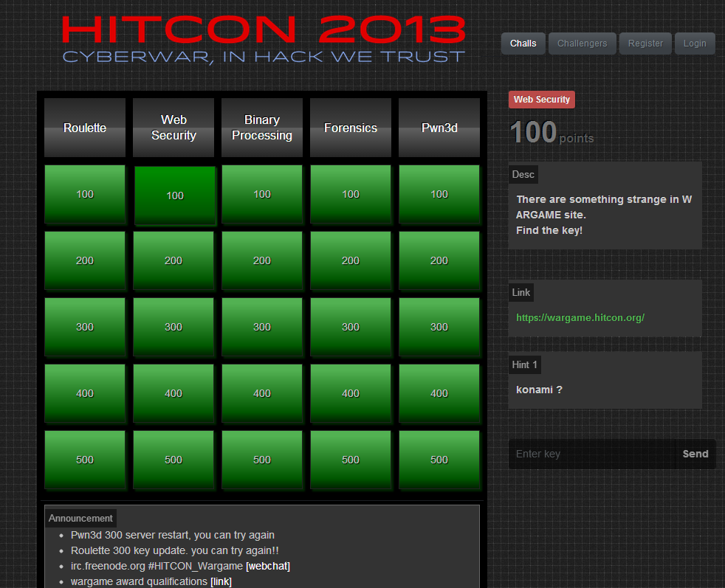Open the Challs navigation tab
Screen dimensions: 725x588
pyautogui.click(x=523, y=44)
